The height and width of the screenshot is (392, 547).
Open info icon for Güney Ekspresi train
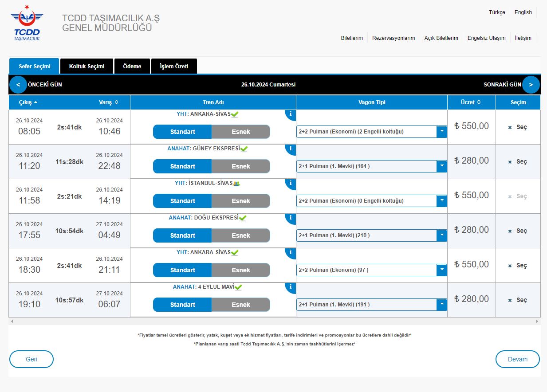click(291, 149)
